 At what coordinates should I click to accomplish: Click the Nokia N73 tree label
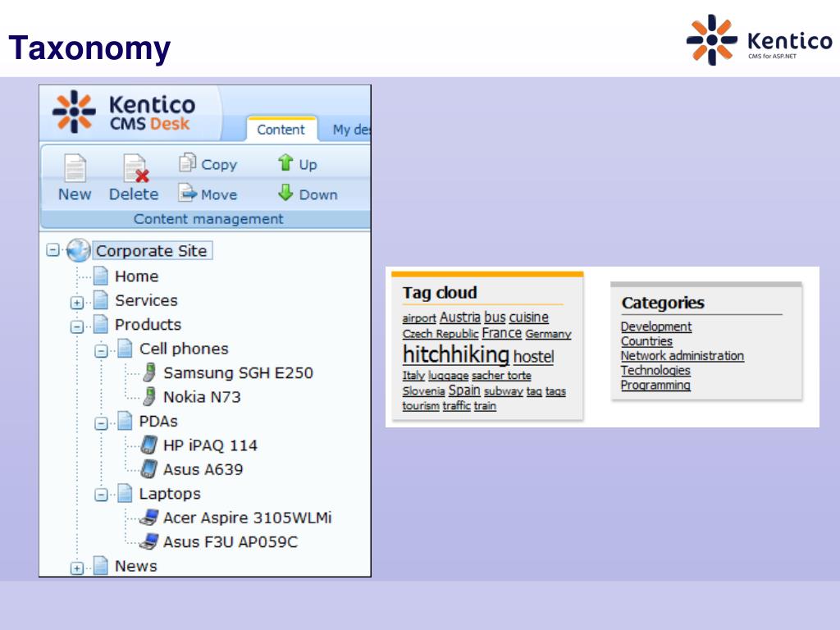pos(202,397)
